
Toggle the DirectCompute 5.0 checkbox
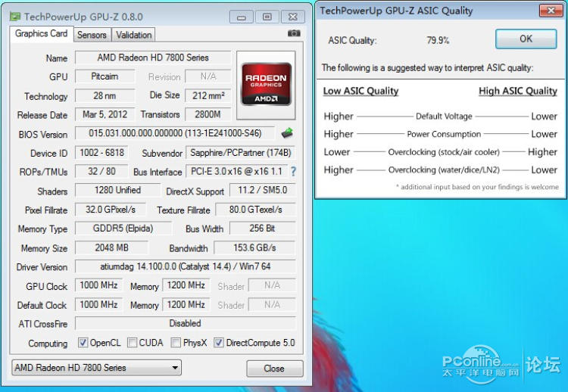218,342
